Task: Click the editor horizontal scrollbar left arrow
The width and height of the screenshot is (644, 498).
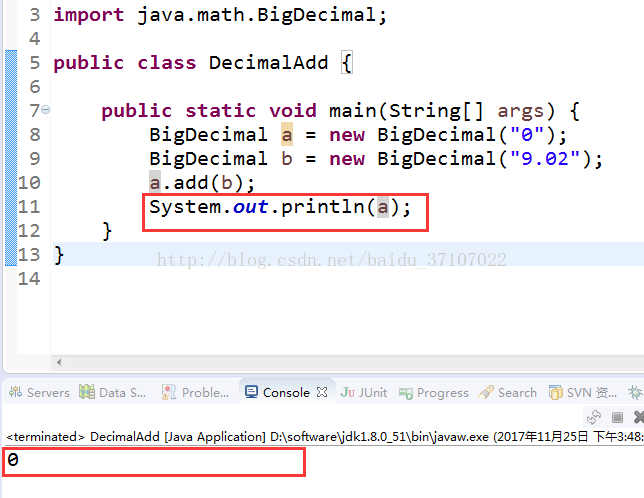Action: [x=59, y=362]
